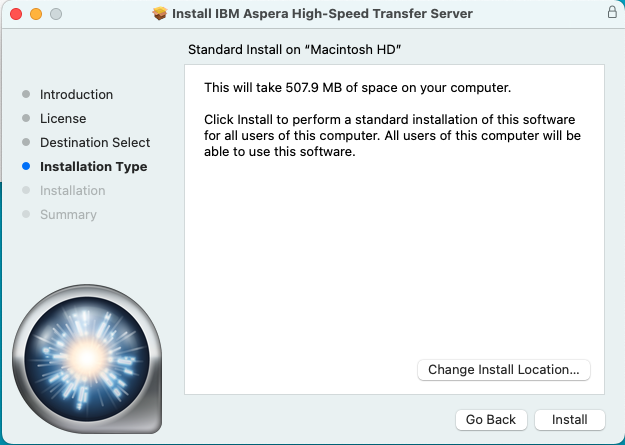Click the grey bullet beside Introduction

26,94
